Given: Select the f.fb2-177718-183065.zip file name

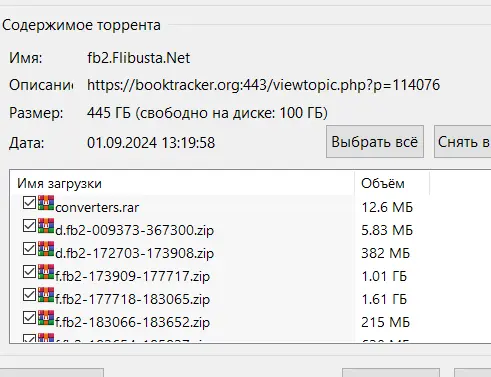Looking at the screenshot, I should point(133,299).
